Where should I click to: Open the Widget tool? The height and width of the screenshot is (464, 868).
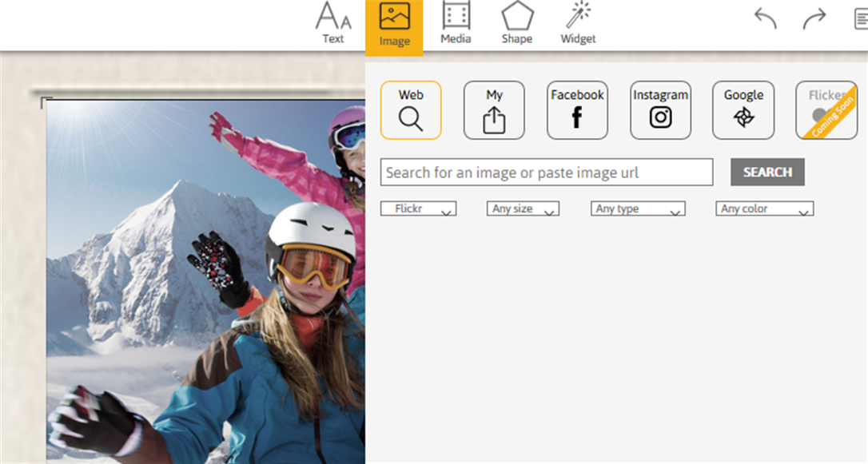click(578, 23)
